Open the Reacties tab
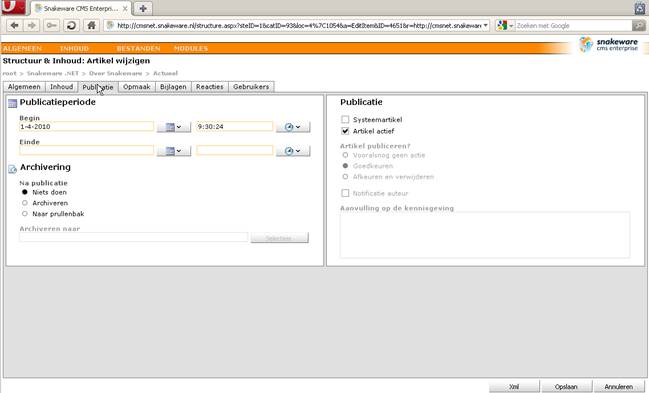The image size is (649, 393). pos(209,87)
